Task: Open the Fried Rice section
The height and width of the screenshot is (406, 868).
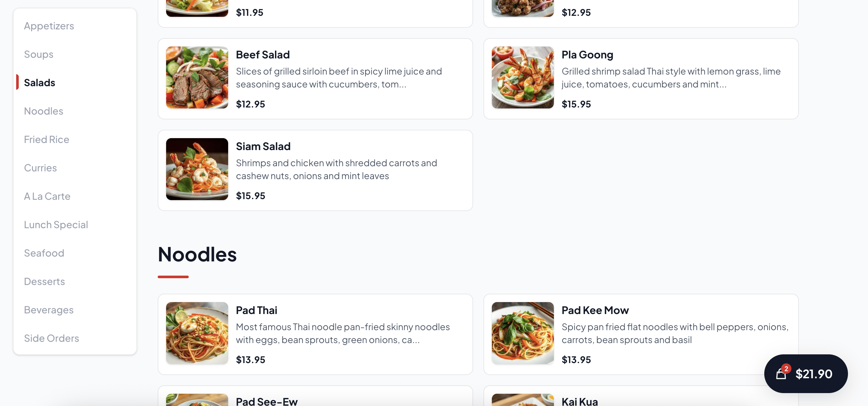Action: (x=47, y=139)
